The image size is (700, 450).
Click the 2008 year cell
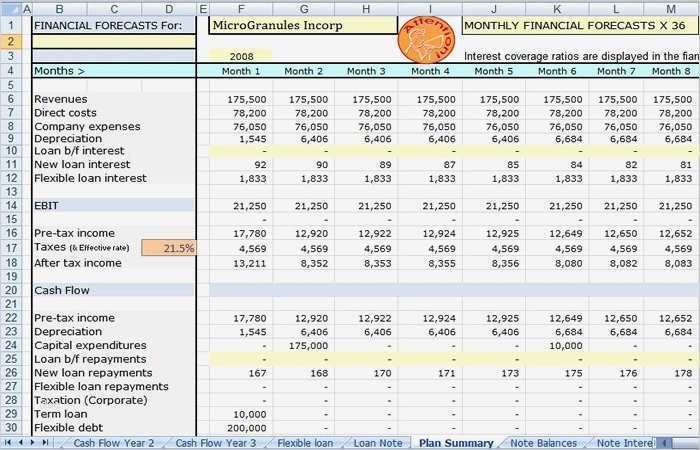pos(241,56)
